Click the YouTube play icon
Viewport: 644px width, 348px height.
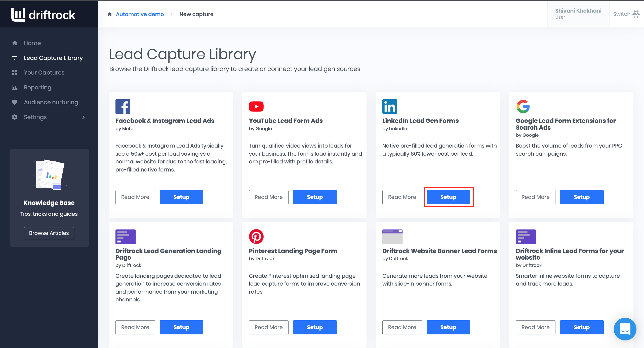(x=256, y=106)
